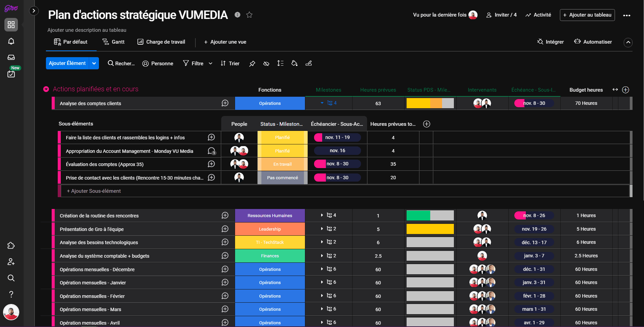
Task: Open the inbox tray icon
Action: pyautogui.click(x=11, y=57)
